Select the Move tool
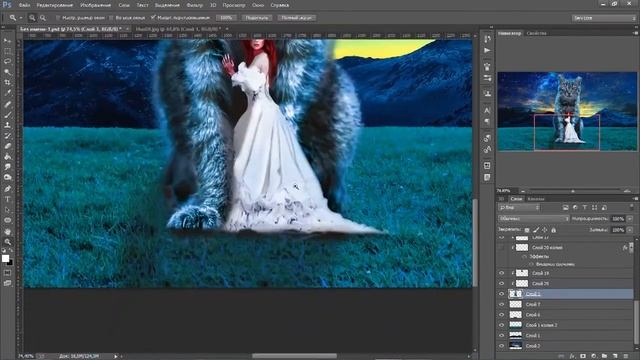 pos(7,41)
